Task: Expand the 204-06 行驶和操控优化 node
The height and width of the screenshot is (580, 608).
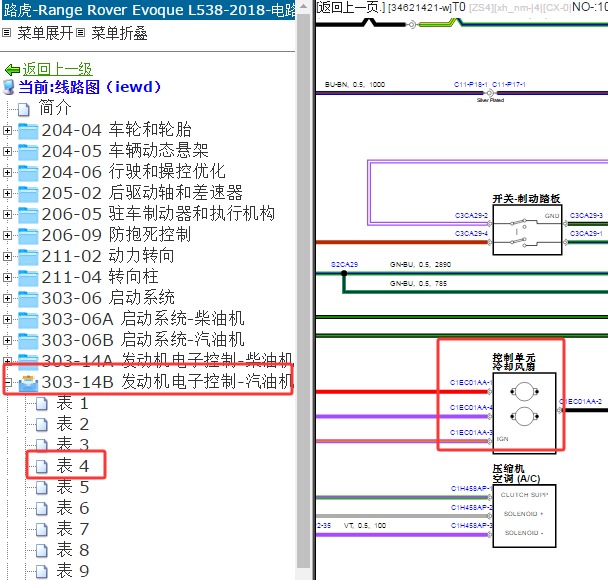Action: tap(7, 172)
